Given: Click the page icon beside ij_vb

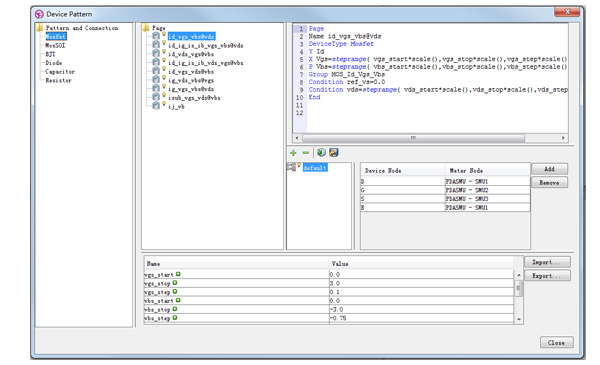Looking at the screenshot, I should click(156, 106).
